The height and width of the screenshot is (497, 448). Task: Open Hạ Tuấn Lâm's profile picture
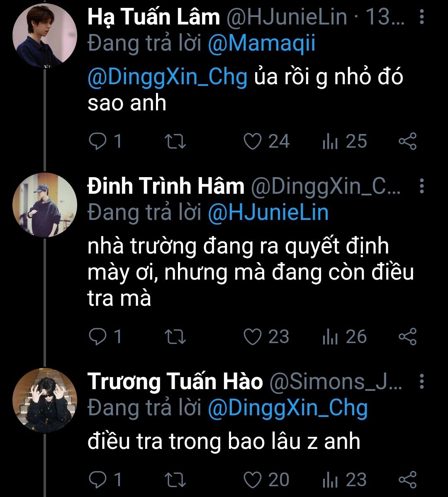click(45, 37)
